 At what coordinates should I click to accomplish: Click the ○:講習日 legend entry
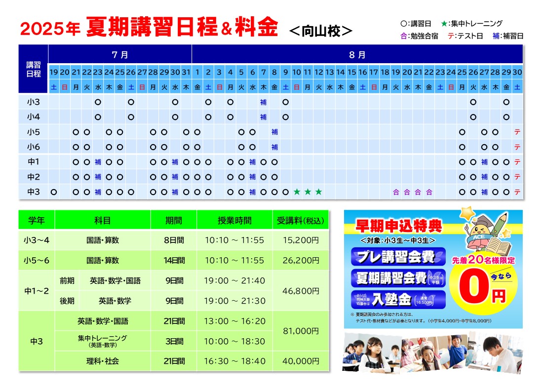point(416,24)
